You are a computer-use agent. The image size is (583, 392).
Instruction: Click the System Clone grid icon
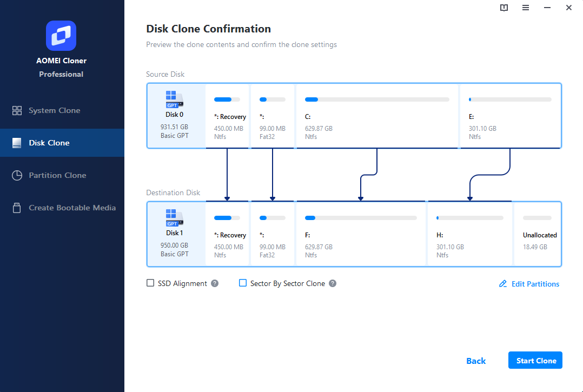coord(17,110)
